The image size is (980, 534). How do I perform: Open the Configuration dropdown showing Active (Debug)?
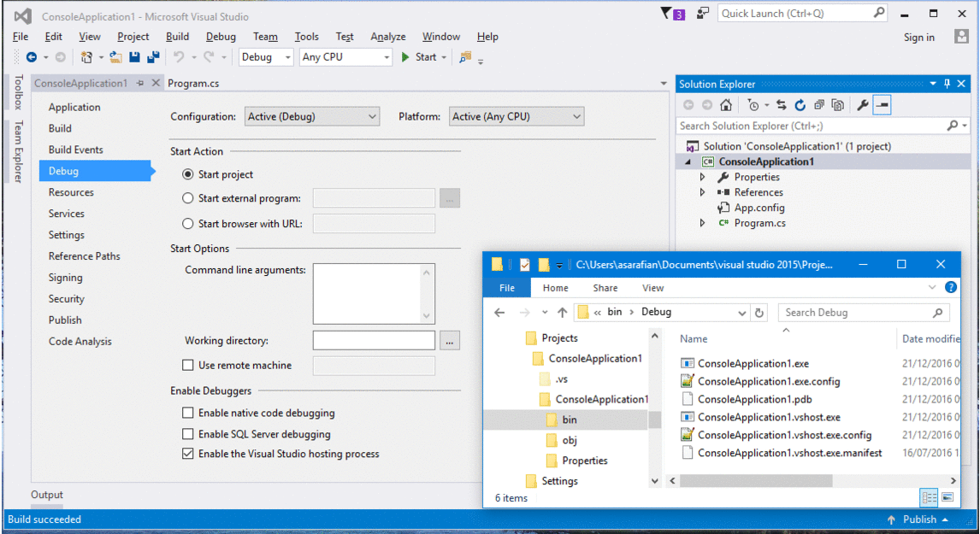(x=312, y=117)
